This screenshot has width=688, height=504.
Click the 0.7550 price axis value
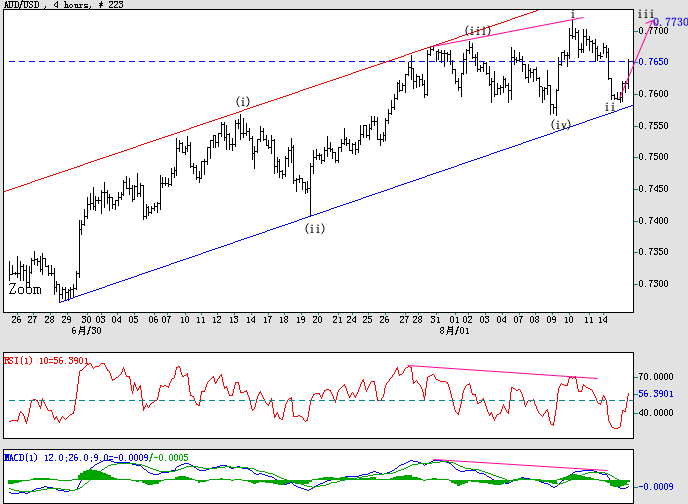(653, 126)
